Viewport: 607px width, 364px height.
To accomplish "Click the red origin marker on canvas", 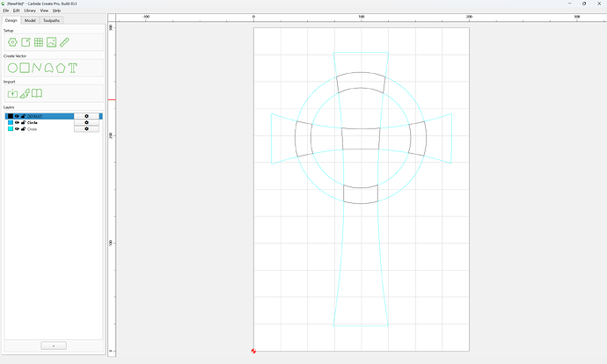I will pyautogui.click(x=253, y=351).
